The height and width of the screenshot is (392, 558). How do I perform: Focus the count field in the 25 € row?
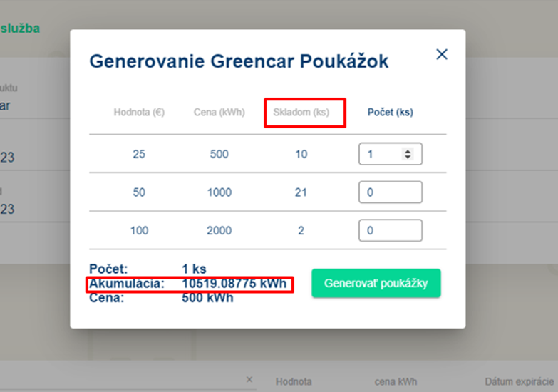pyautogui.click(x=391, y=154)
